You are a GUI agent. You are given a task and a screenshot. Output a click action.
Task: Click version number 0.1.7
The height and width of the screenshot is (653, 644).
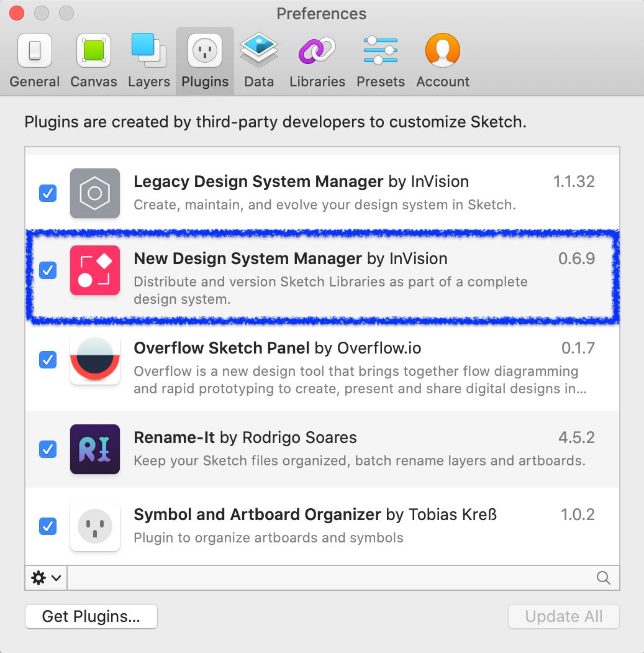(578, 348)
